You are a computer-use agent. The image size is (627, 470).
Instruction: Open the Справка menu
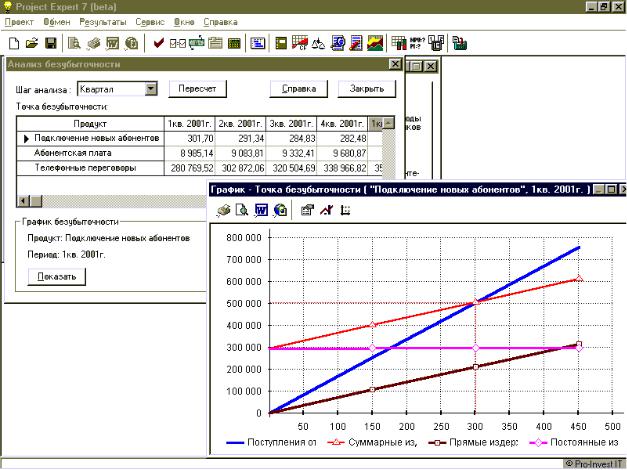[x=220, y=22]
